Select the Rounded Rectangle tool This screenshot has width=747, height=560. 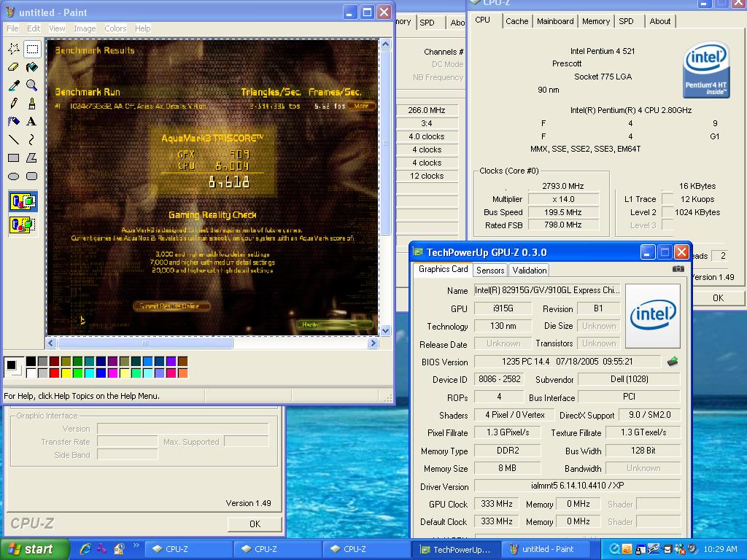point(32,176)
